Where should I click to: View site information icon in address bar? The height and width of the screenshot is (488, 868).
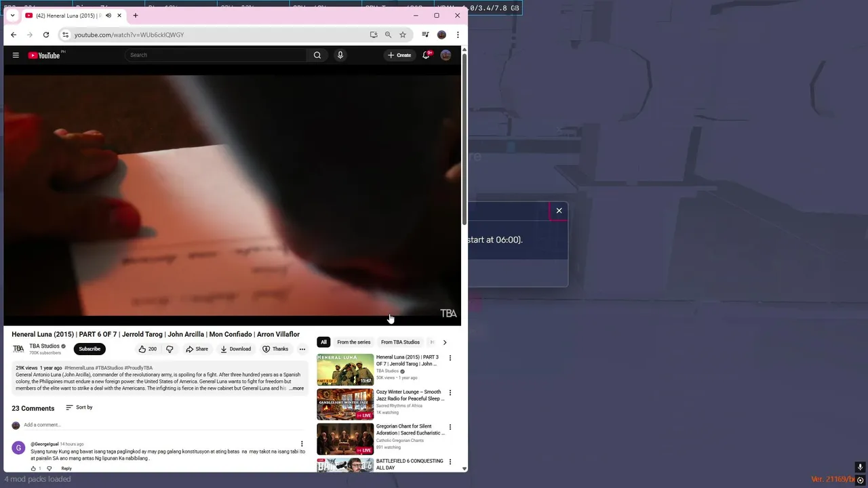coord(65,35)
